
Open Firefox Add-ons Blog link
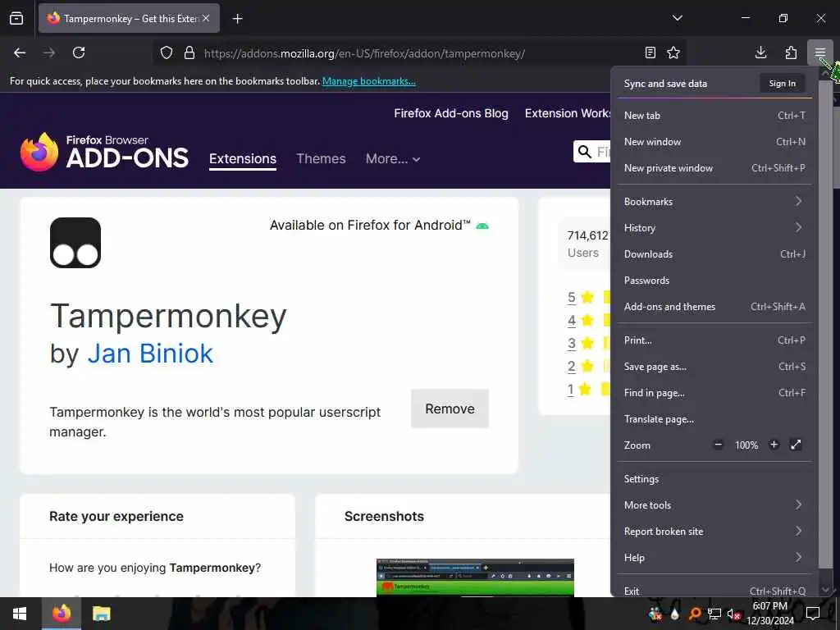451,113
